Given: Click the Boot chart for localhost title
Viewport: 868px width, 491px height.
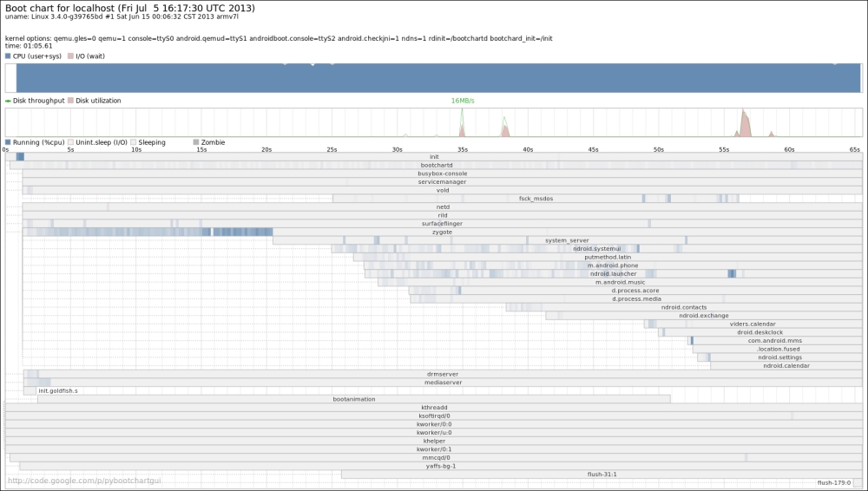Looking at the screenshot, I should click(x=130, y=9).
